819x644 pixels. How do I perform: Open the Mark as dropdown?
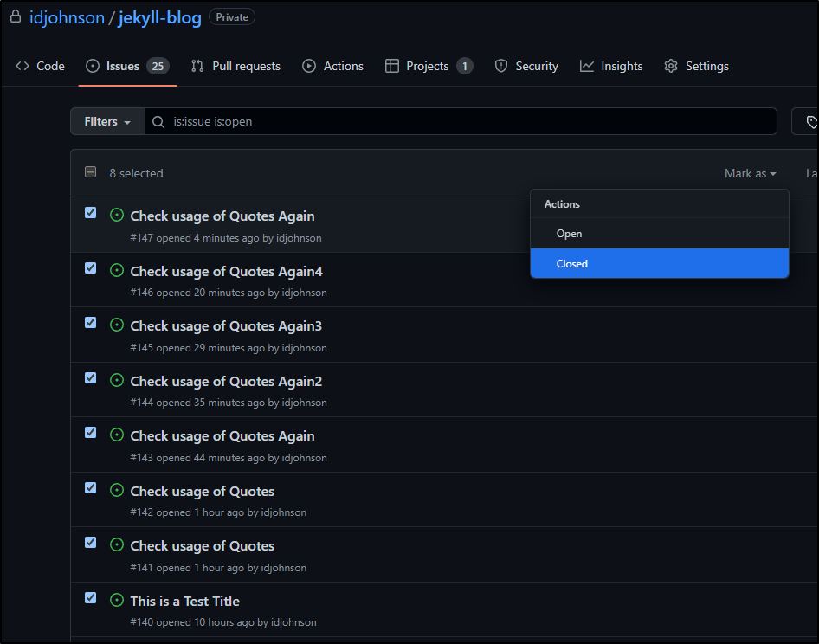coord(750,173)
